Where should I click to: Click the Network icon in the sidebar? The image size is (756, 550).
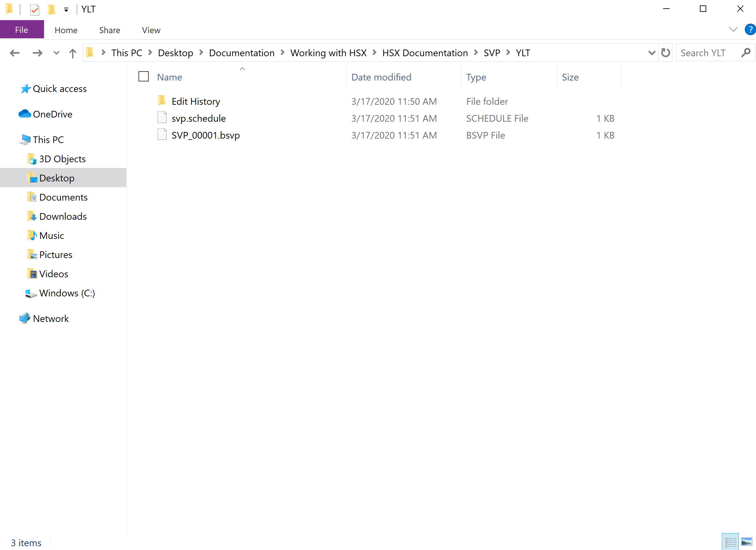tap(50, 318)
